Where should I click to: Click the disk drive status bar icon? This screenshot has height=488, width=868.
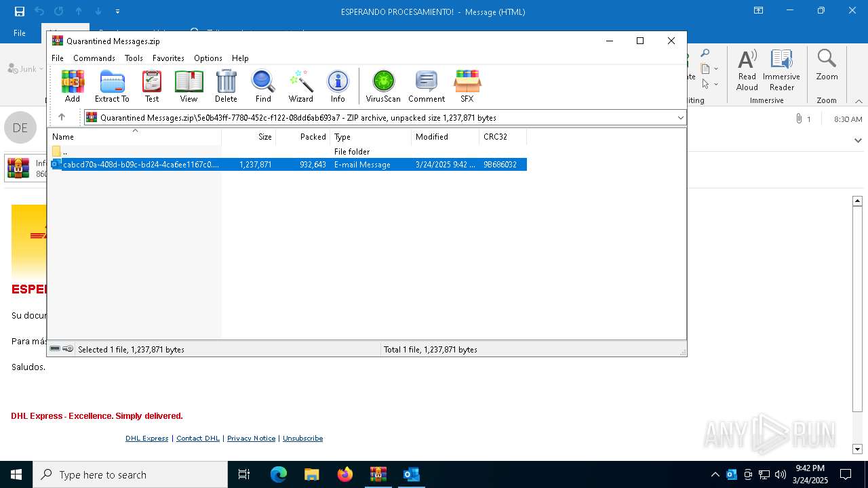click(55, 349)
